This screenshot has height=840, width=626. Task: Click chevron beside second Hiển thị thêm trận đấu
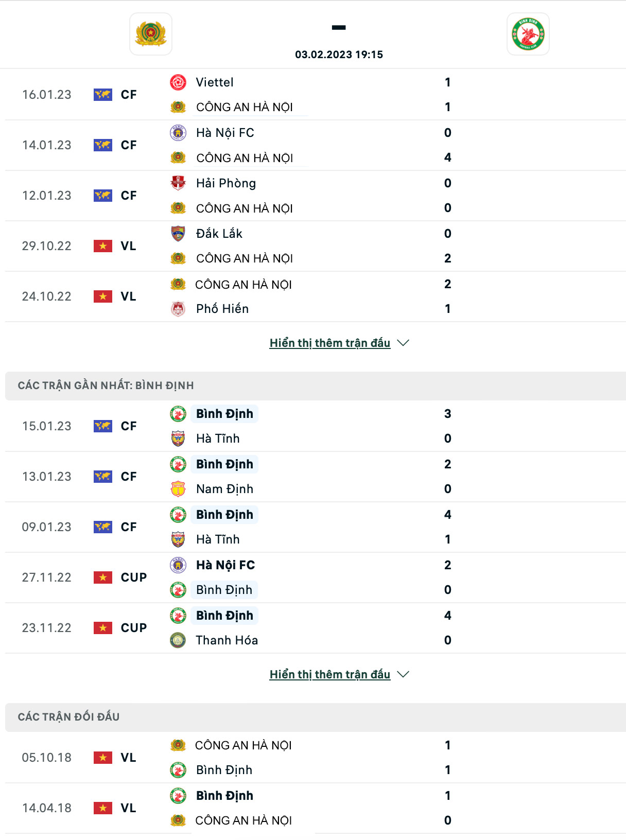(404, 674)
